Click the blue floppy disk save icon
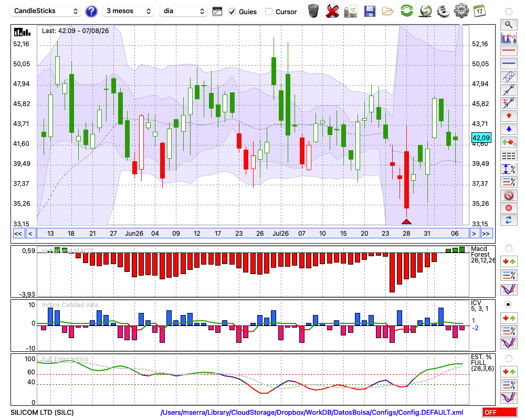The width and height of the screenshot is (525, 420). [x=370, y=11]
